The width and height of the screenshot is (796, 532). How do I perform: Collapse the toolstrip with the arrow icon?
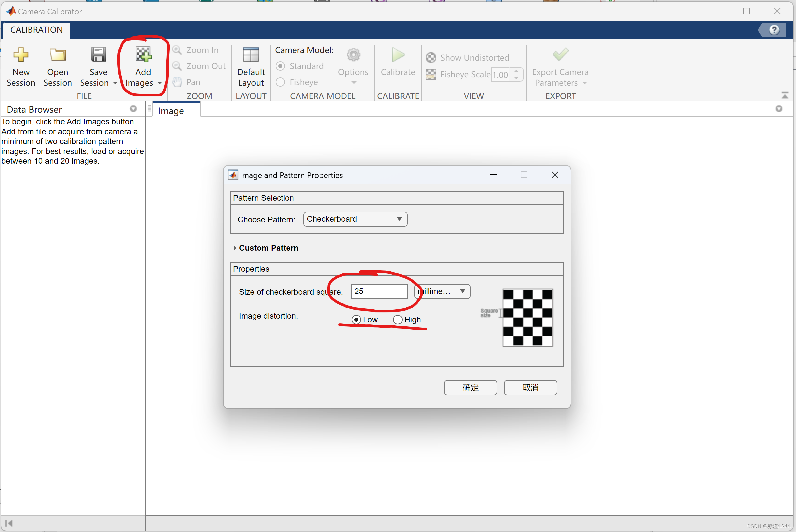784,95
